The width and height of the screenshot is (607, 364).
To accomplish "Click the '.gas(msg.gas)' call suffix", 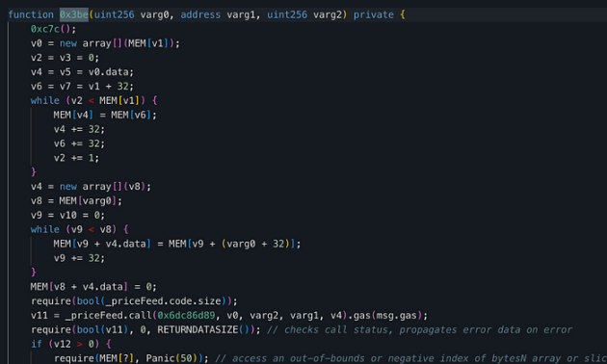I will click(387, 315).
